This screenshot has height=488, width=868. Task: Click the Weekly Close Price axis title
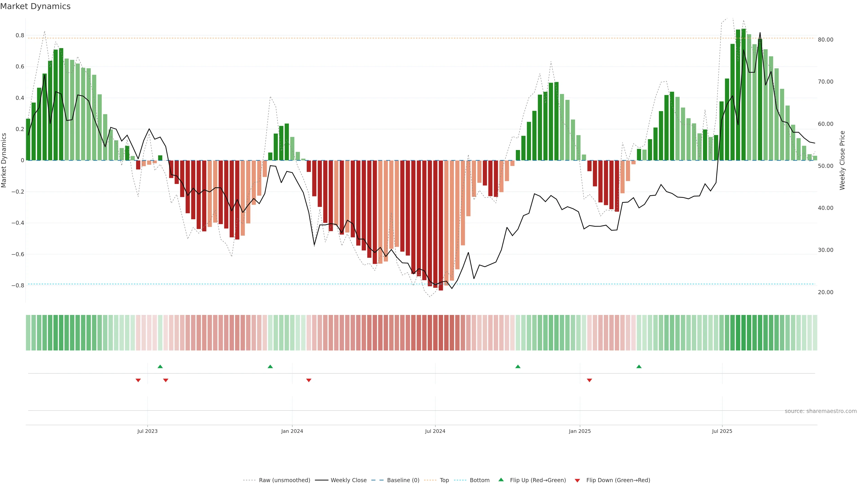coord(842,160)
